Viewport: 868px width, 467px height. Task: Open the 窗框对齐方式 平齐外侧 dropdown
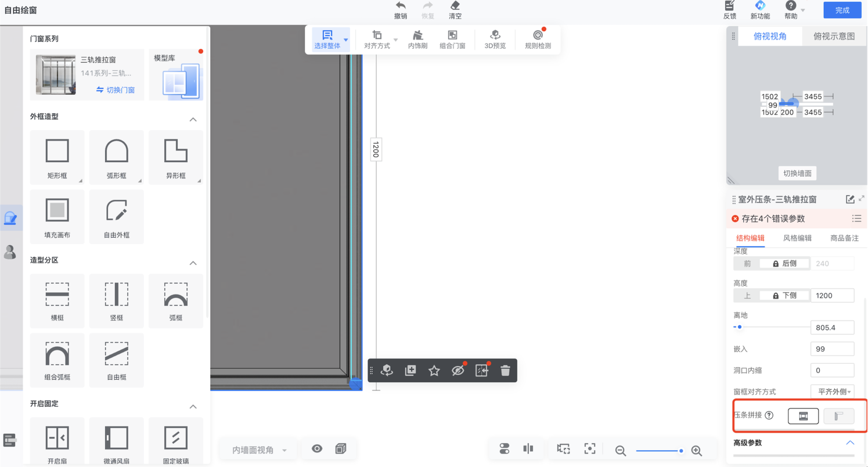(x=832, y=391)
